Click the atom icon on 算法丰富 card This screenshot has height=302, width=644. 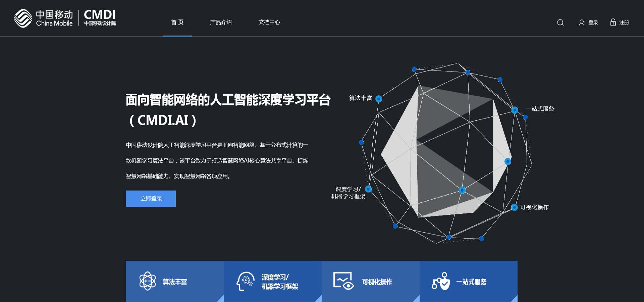(x=148, y=281)
